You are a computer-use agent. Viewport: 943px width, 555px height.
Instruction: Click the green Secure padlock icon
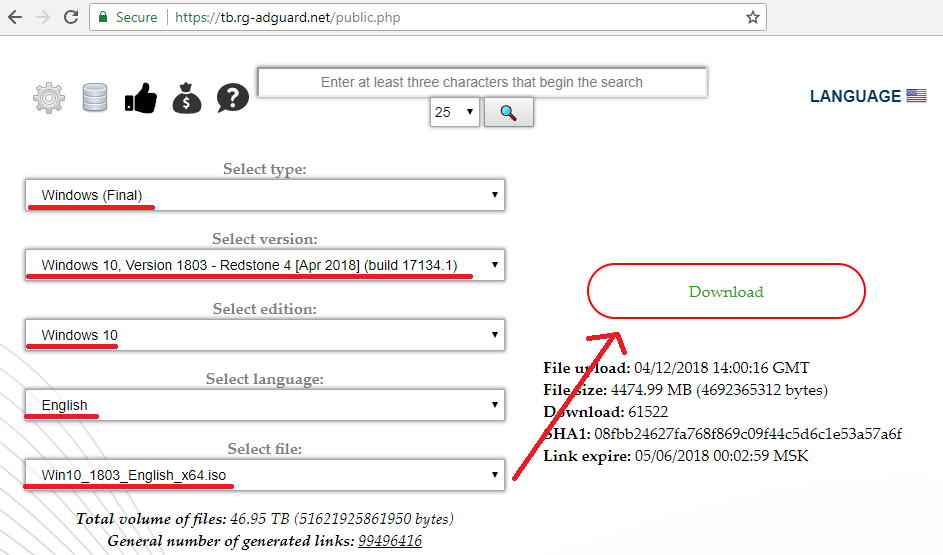(x=103, y=17)
